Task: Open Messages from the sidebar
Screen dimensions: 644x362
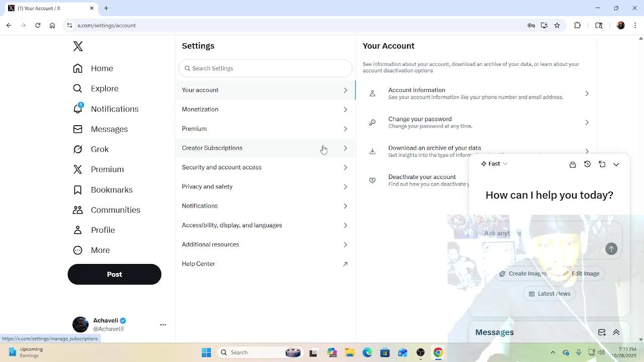Action: click(x=100, y=129)
